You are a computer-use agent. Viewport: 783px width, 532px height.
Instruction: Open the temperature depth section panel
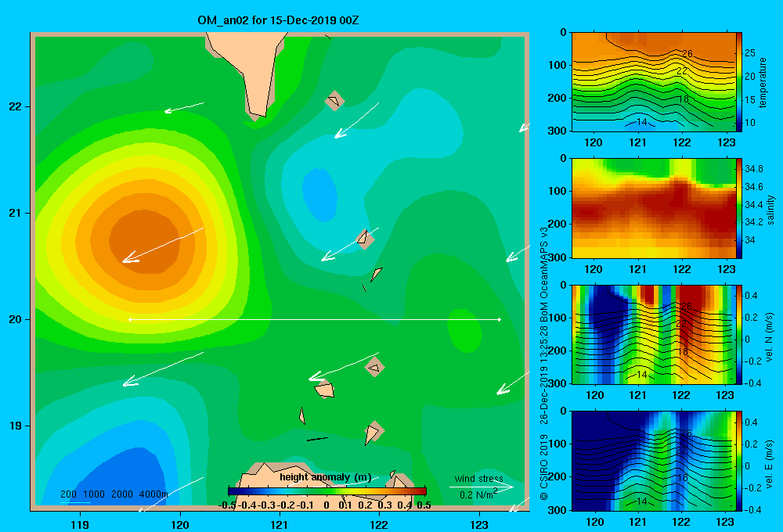click(x=654, y=82)
